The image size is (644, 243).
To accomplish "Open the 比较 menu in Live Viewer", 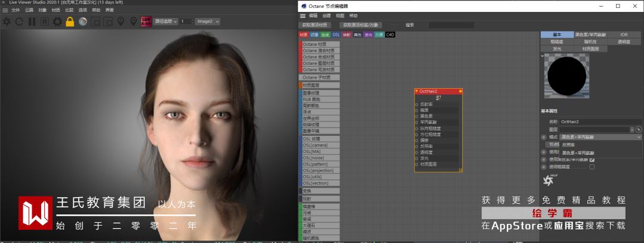I will 69,10.
